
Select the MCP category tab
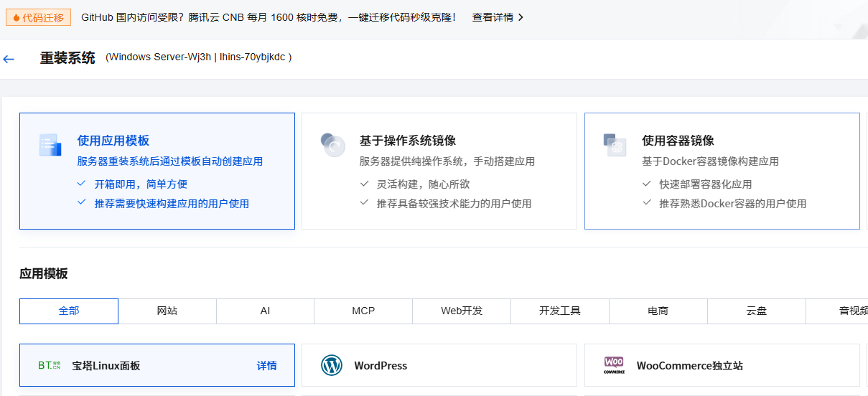click(363, 311)
